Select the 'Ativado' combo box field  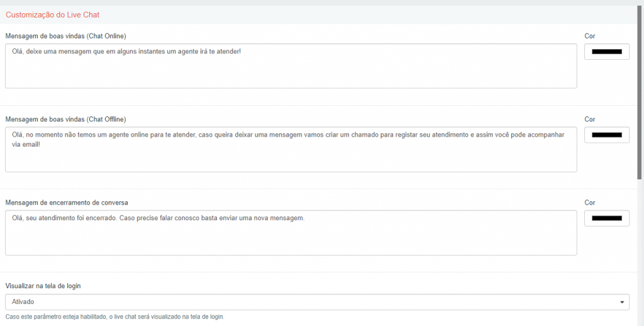tap(317, 301)
